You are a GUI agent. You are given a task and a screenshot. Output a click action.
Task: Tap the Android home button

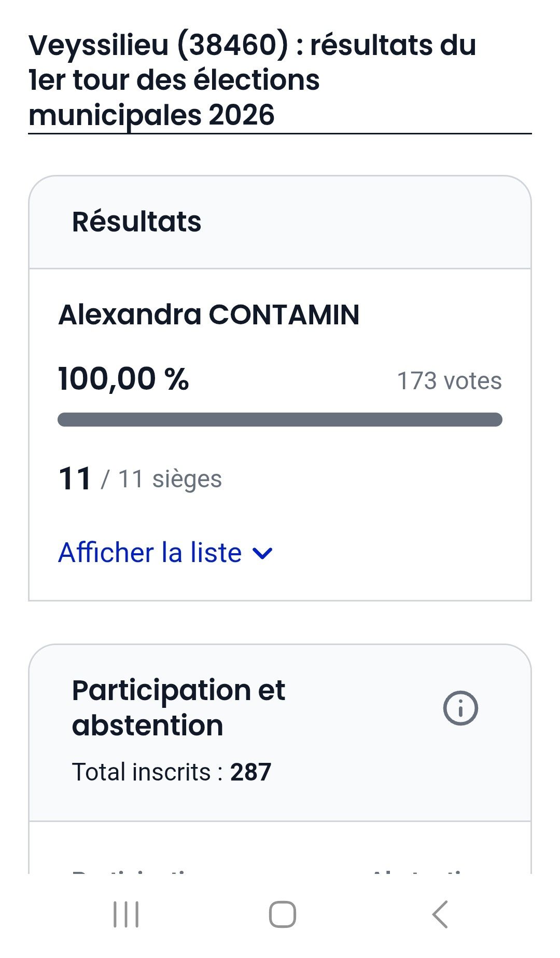[282, 914]
